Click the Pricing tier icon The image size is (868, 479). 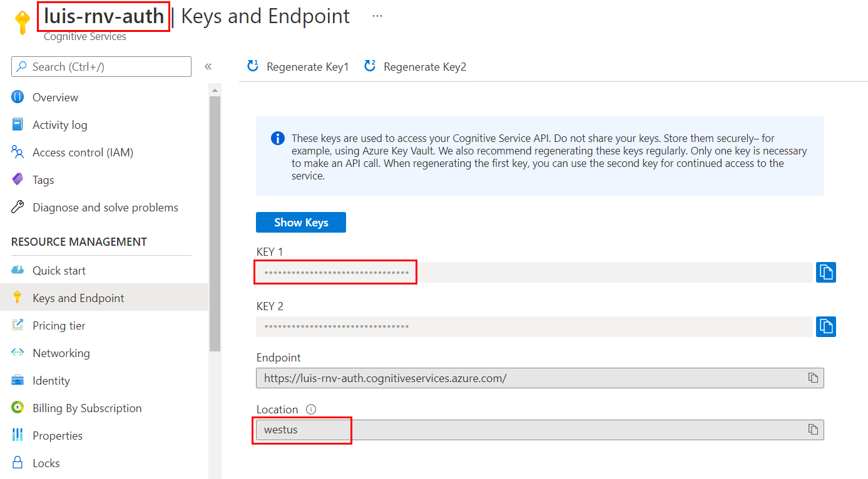18,325
